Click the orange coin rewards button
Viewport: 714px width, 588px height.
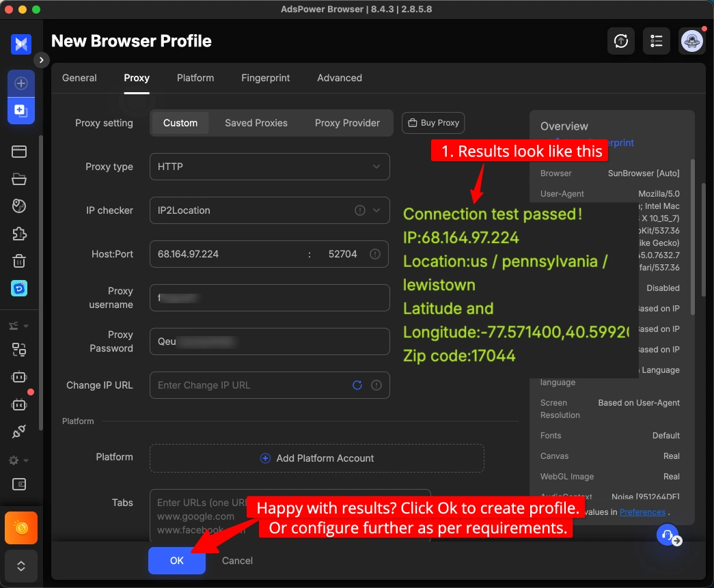21,528
